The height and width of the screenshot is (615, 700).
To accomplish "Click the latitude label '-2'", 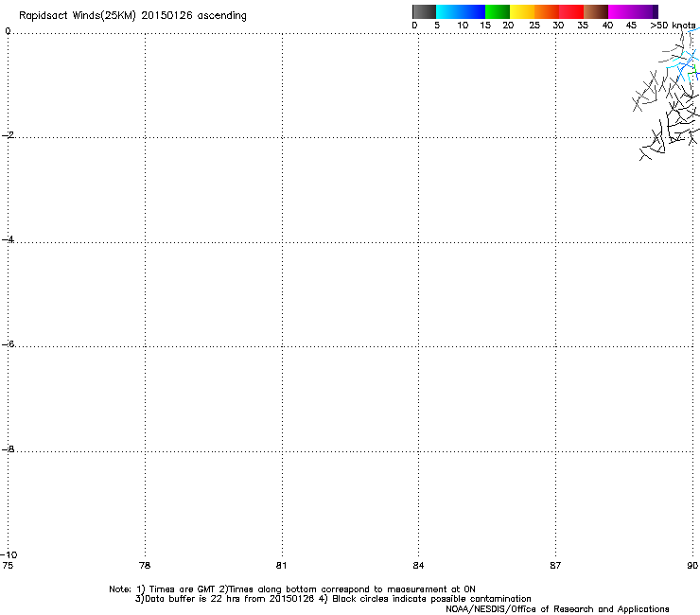I will tap(8, 135).
